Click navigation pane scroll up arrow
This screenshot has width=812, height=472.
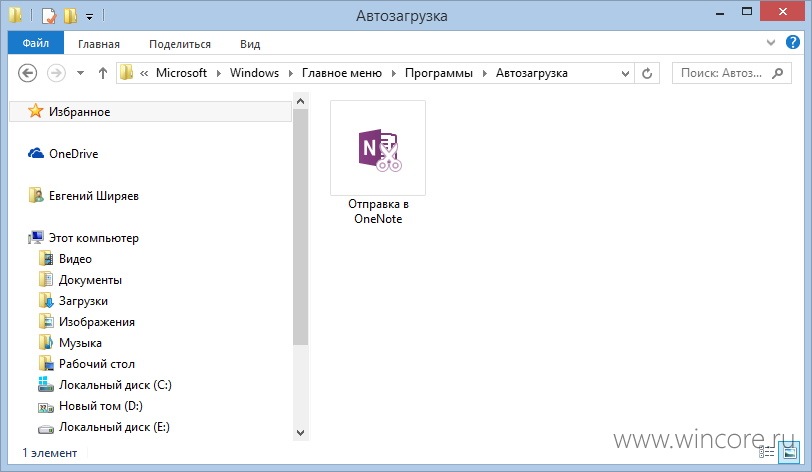[x=300, y=101]
